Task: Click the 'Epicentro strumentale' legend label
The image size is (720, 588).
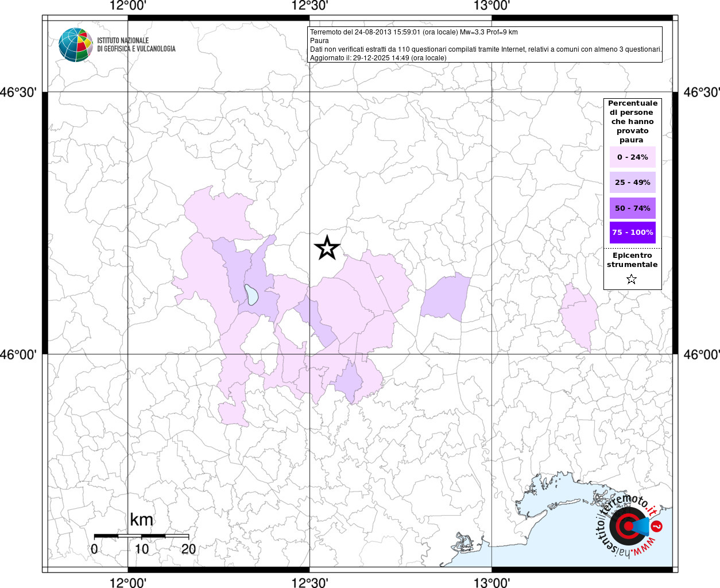Action: click(x=632, y=260)
